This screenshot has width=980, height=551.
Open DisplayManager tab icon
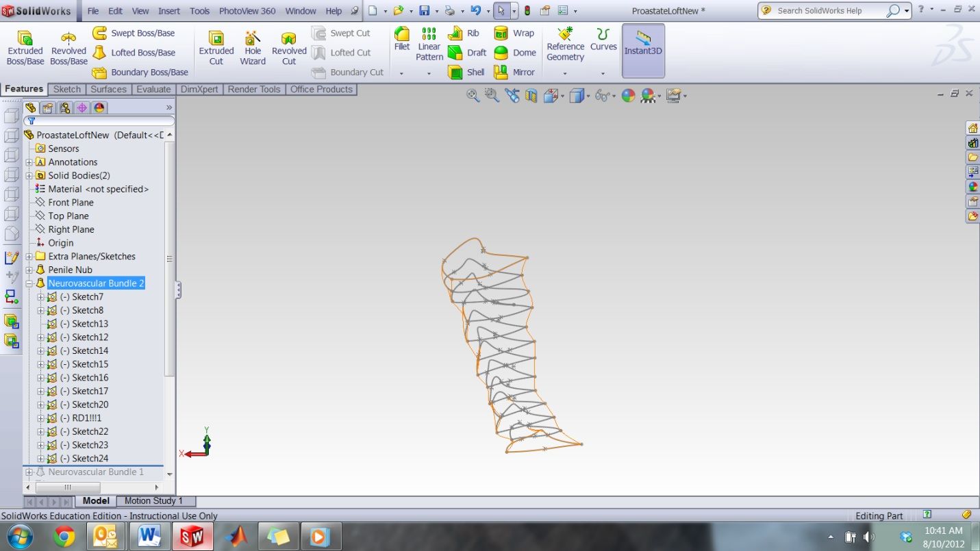point(99,107)
